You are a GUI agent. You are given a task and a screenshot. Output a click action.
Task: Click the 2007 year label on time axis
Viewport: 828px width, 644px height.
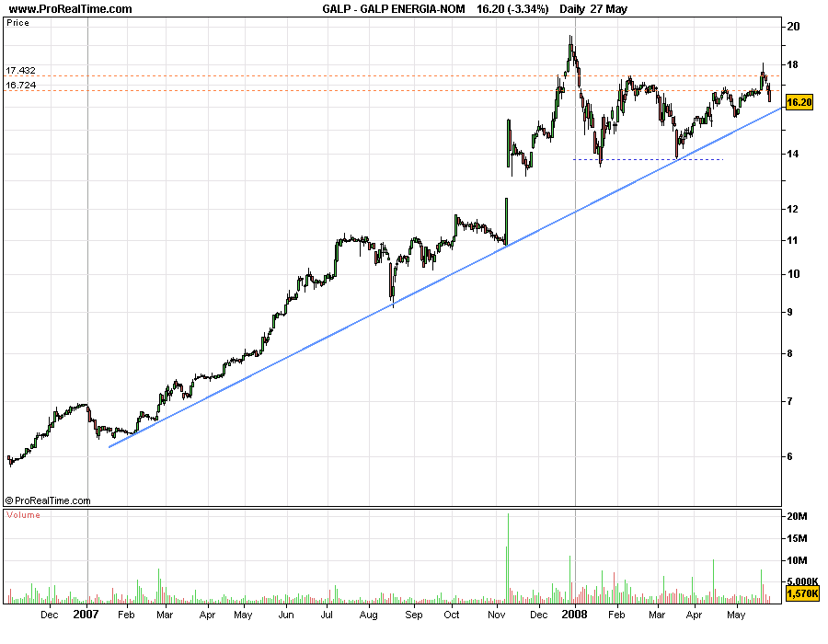86,615
